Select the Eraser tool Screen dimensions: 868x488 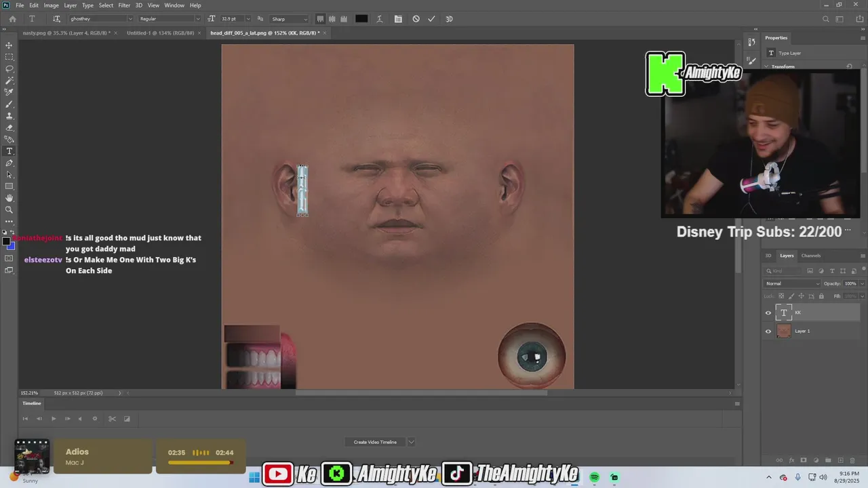[9, 127]
